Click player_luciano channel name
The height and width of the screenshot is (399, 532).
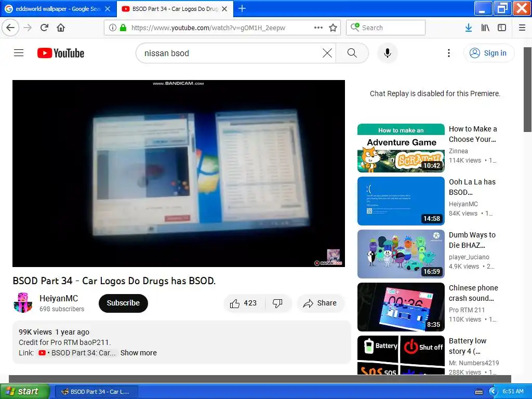(x=469, y=257)
